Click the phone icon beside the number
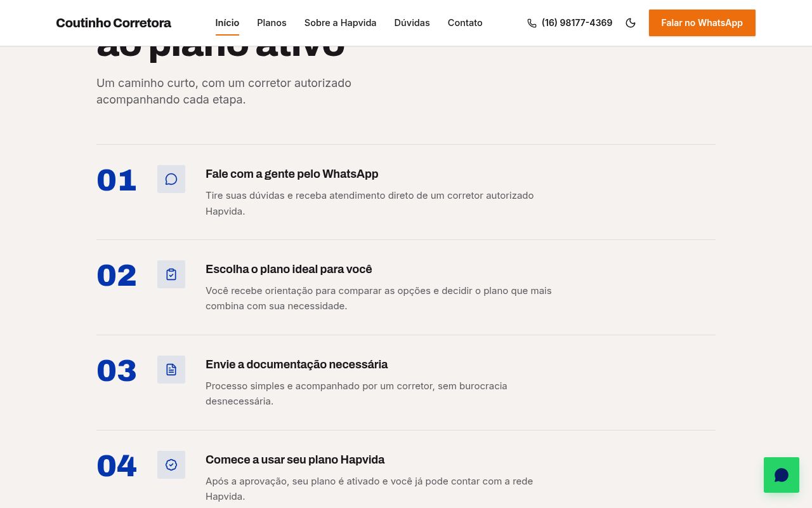812x508 pixels. coord(532,23)
